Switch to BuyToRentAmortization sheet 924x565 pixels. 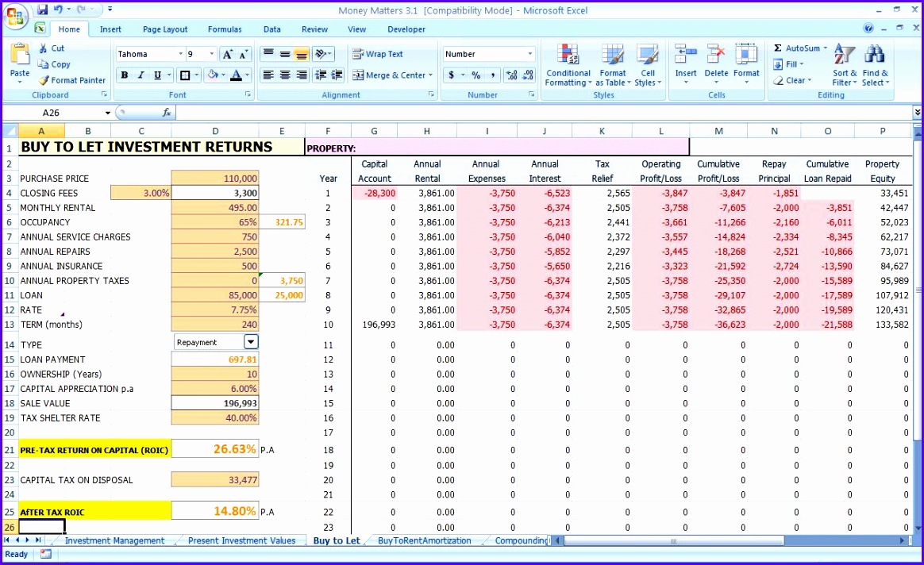[424, 540]
